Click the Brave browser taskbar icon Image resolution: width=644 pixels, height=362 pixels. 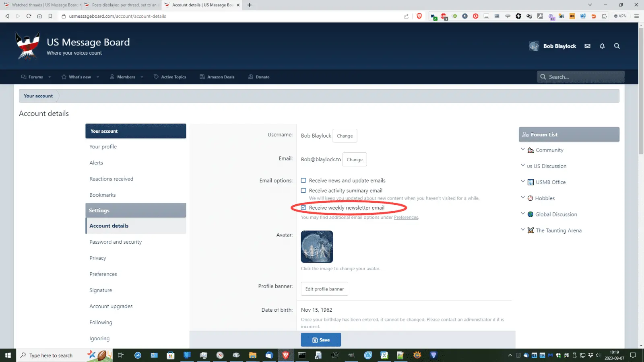pos(285,355)
